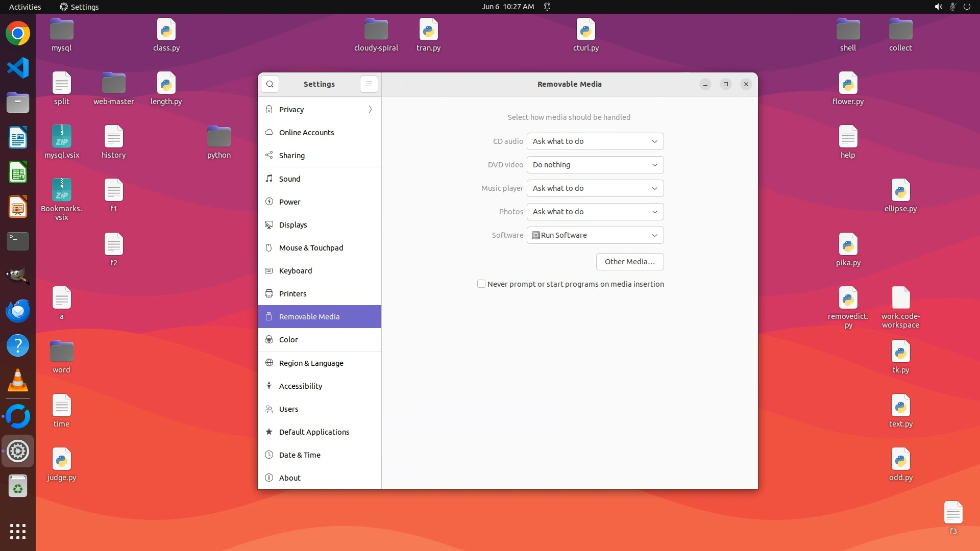980x551 pixels.
Task: Change the Photos handling dropdown
Action: click(x=595, y=212)
